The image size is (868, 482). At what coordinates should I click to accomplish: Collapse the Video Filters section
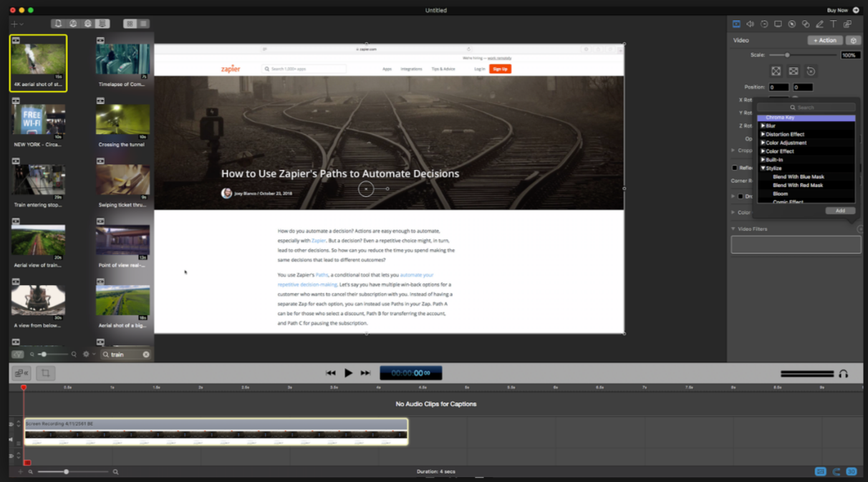click(x=733, y=229)
